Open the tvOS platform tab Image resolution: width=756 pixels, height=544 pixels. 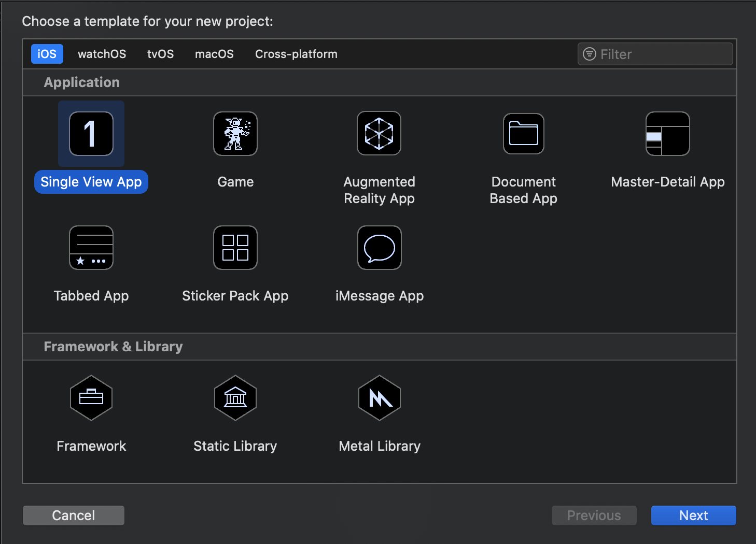click(161, 54)
